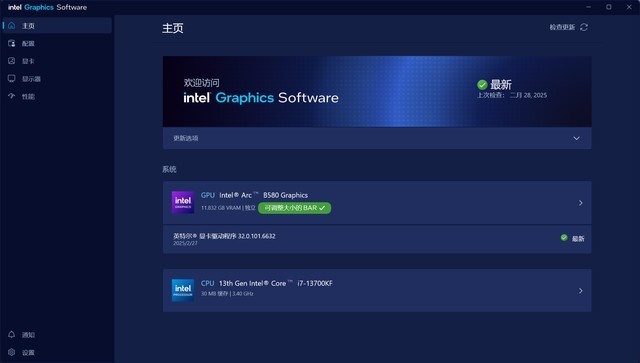
Task: Click the 11.832 GB VRAM text
Action: coord(221,208)
